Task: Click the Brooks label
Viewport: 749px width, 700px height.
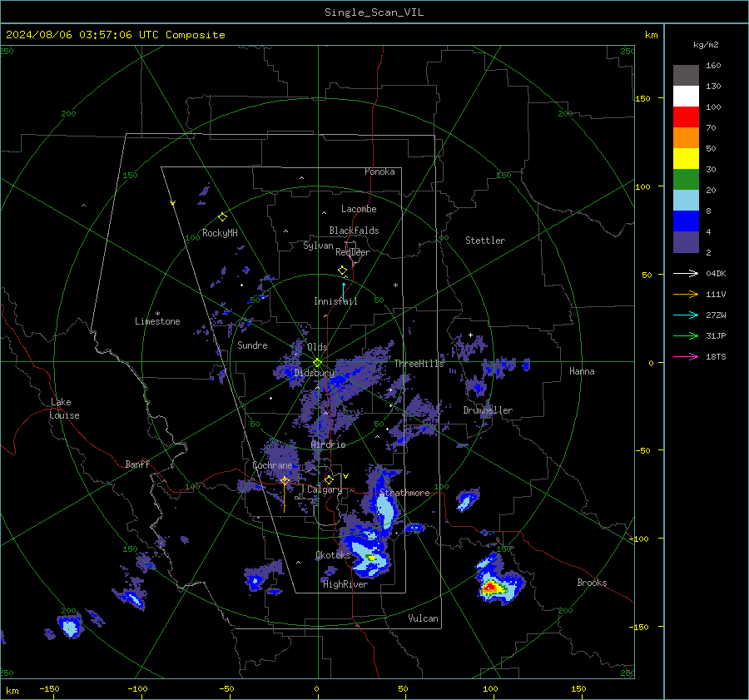Action: 592,583
